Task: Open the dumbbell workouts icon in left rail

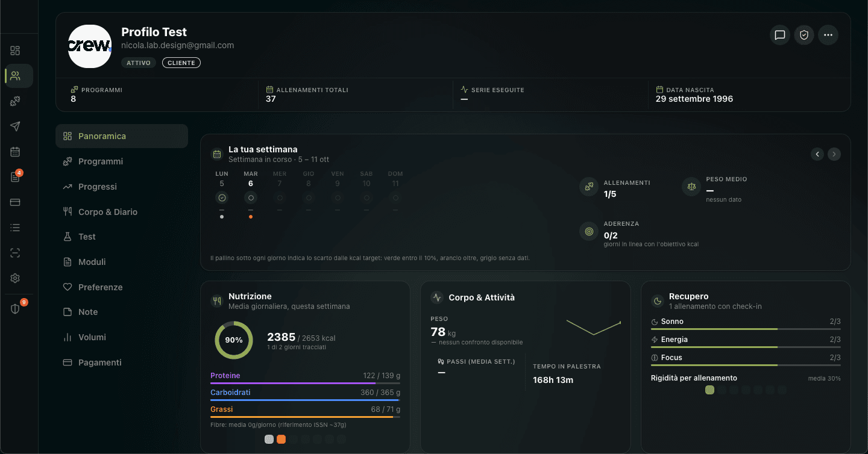Action: tap(15, 101)
